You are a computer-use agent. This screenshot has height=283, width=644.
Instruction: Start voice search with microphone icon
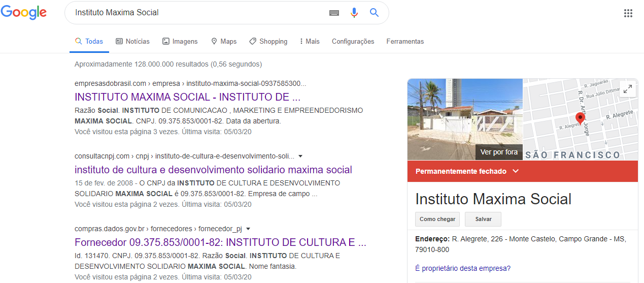pos(354,13)
